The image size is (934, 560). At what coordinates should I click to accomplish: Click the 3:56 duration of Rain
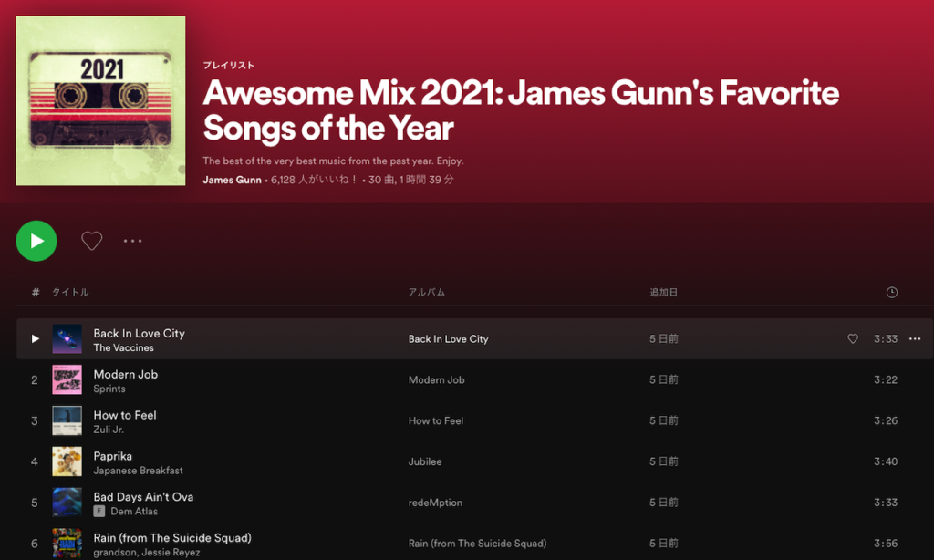[x=886, y=544]
